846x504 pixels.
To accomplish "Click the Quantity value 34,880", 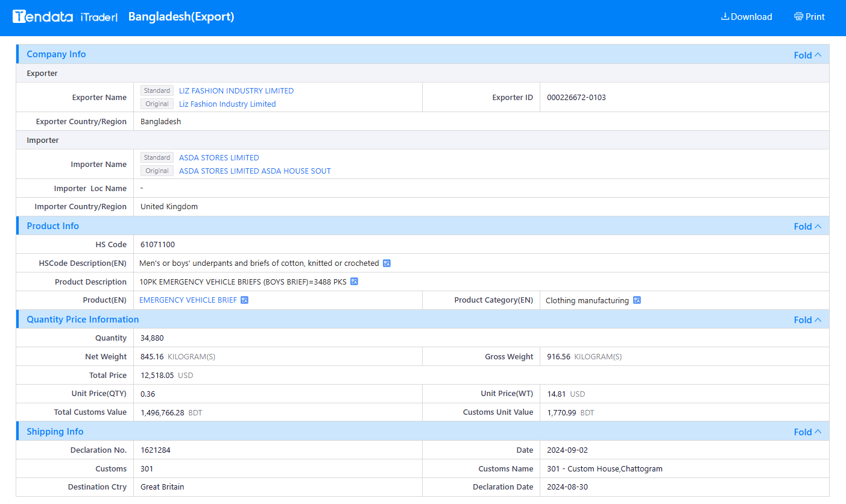I will 152,338.
